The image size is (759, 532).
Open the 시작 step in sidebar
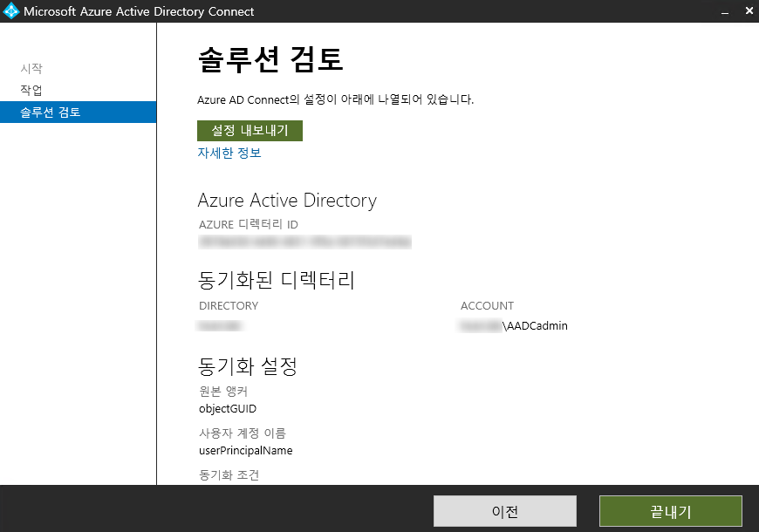tap(31, 68)
